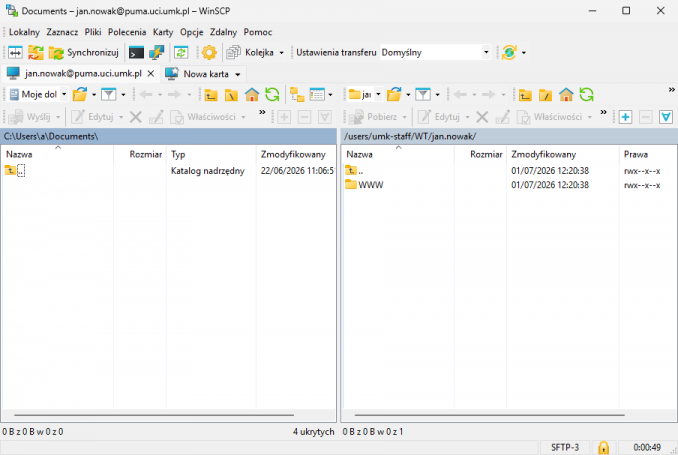Open the Pliki menu
The height and width of the screenshot is (455, 678).
pos(93,32)
